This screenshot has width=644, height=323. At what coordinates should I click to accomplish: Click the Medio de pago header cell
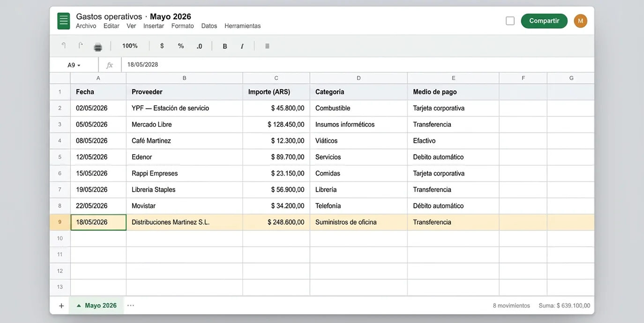point(453,92)
